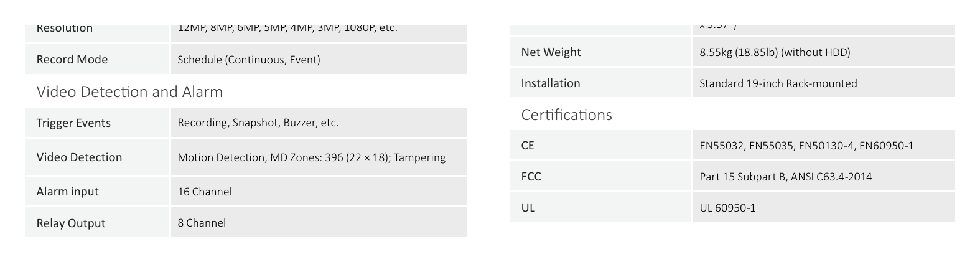Screen dimensions: 980x262
Task: Select the Alarm input label
Action: (67, 192)
